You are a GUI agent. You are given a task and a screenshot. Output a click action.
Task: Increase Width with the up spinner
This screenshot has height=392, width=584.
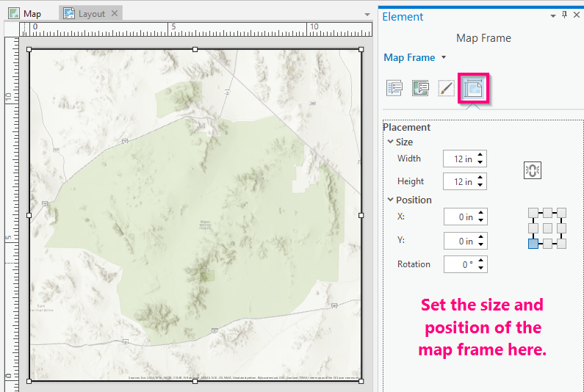pos(480,155)
